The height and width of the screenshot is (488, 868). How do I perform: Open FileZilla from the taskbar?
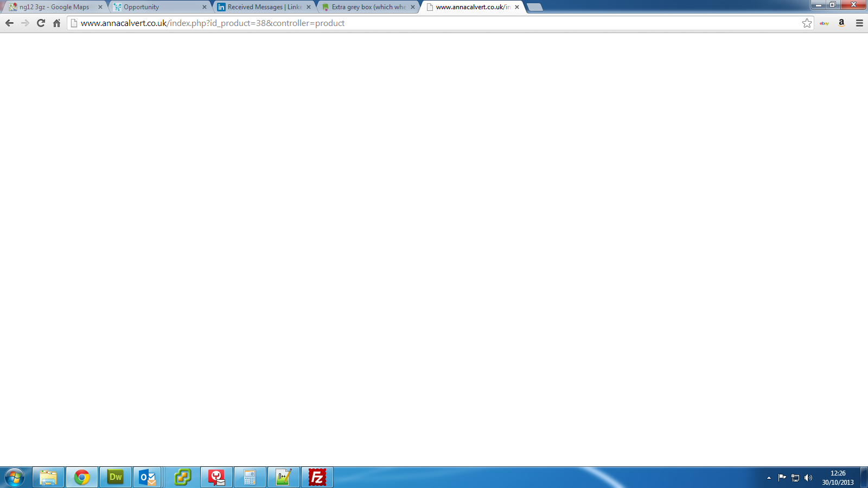click(x=317, y=477)
